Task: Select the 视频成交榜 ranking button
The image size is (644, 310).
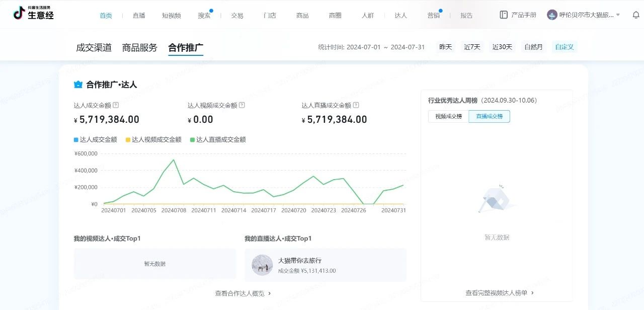Action: tap(448, 116)
